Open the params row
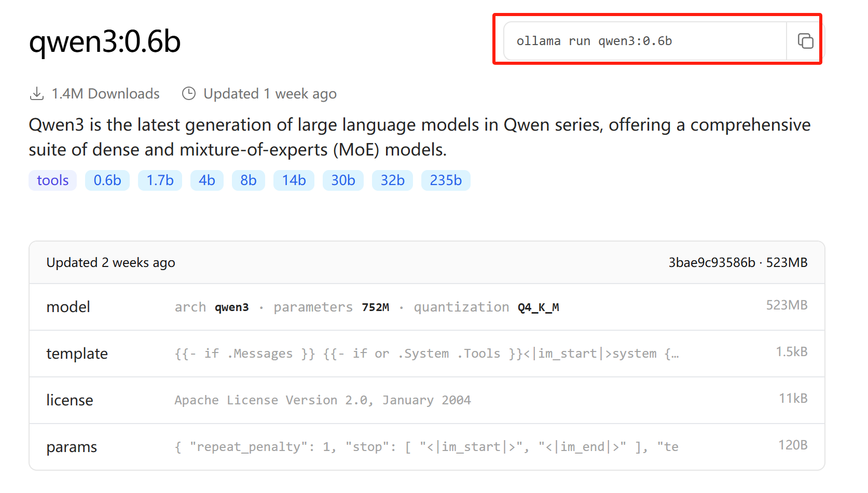This screenshot has width=868, height=493. coord(427,447)
